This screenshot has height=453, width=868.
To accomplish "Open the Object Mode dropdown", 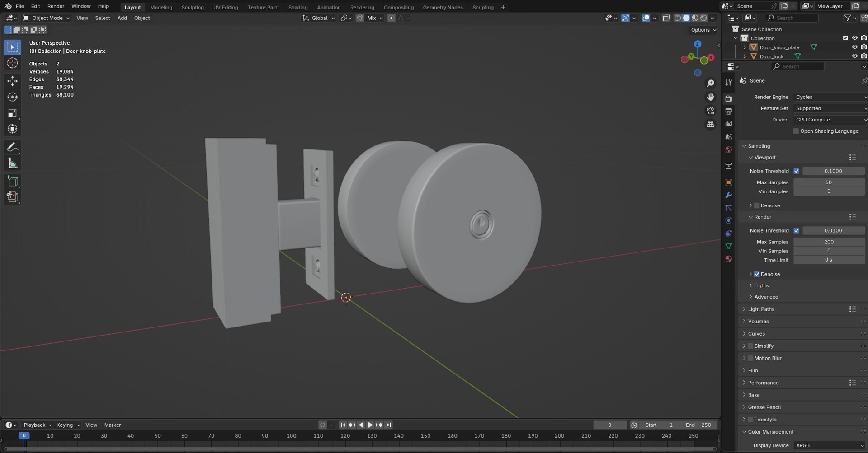I will (47, 18).
